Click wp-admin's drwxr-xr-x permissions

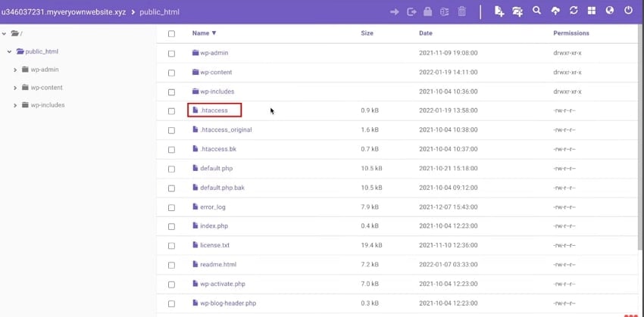click(567, 53)
